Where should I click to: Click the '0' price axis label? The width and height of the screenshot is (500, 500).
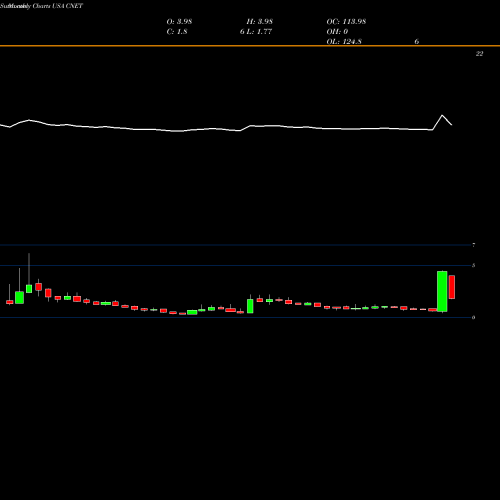474,317
